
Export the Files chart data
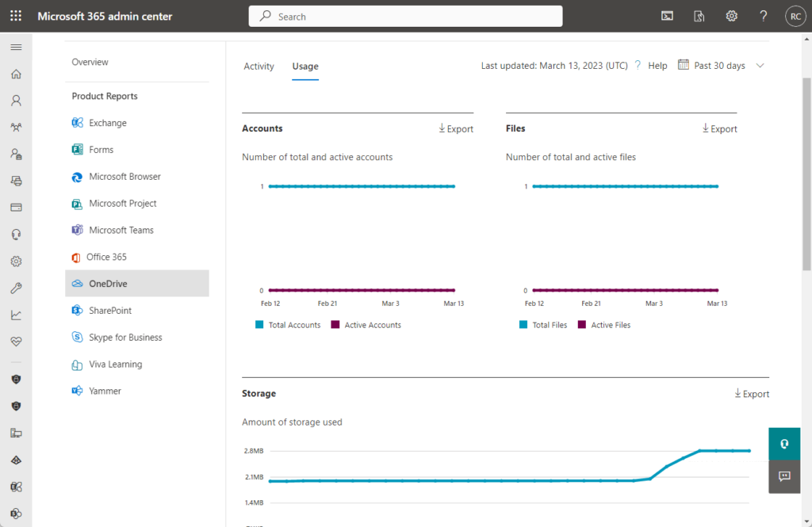pyautogui.click(x=719, y=128)
